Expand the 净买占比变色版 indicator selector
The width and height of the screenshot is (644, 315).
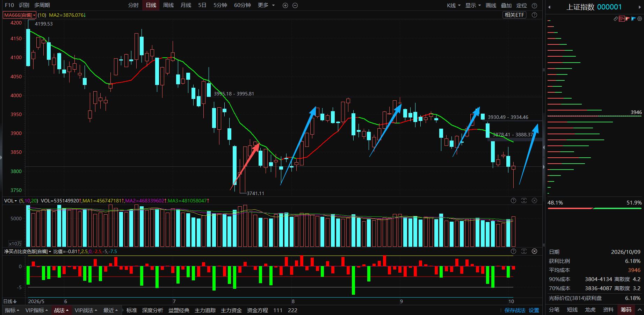(28, 251)
